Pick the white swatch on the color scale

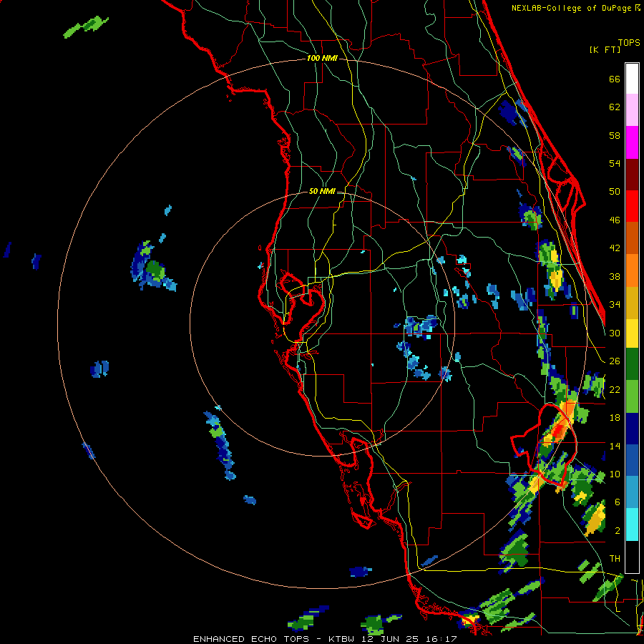point(632,79)
